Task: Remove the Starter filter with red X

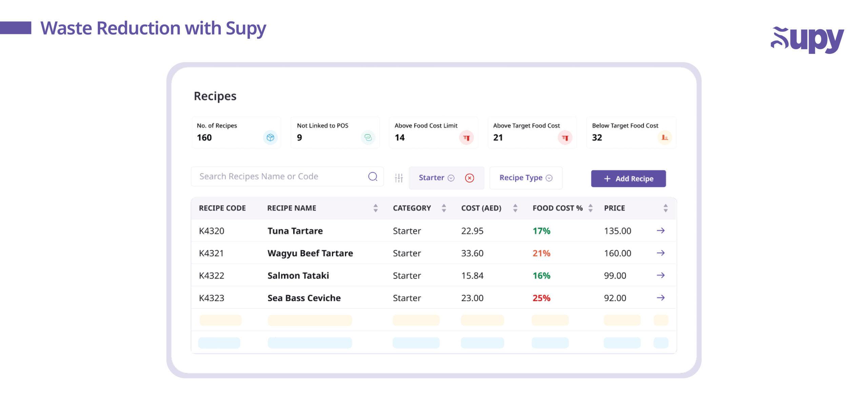Action: [470, 178]
